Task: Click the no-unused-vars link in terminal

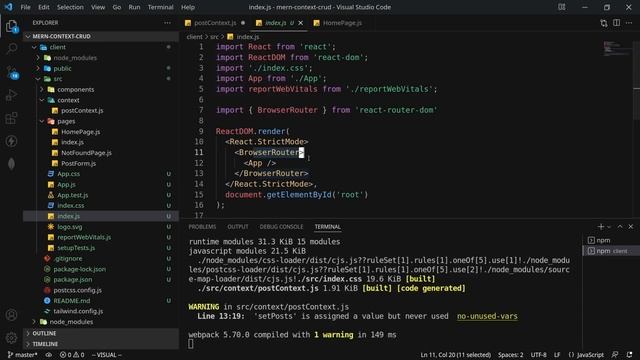Action: point(487,316)
